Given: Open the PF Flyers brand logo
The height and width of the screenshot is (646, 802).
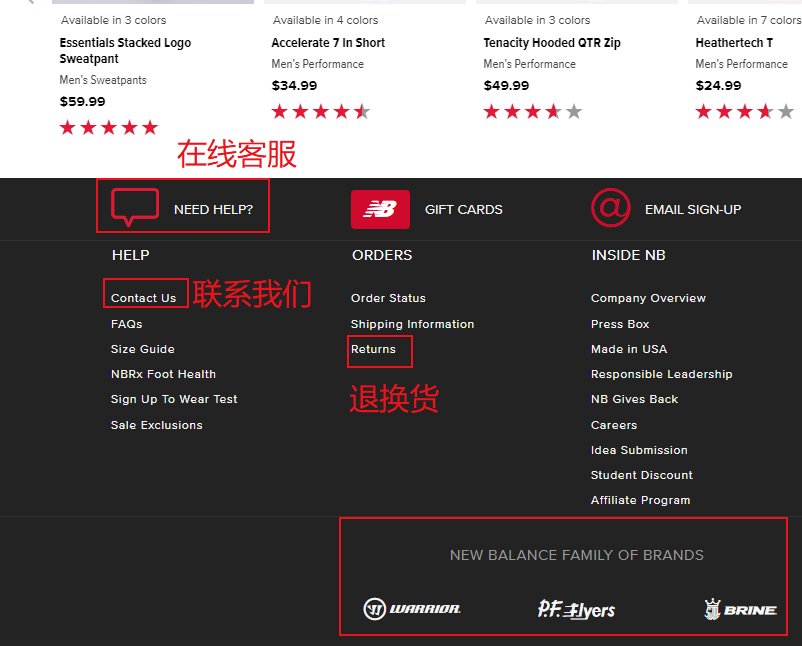Looking at the screenshot, I should click(576, 609).
